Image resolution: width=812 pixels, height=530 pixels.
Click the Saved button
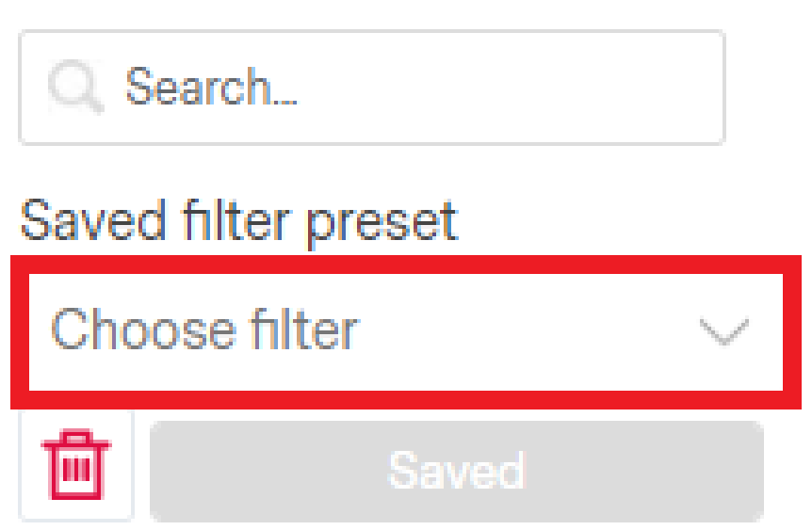point(456,470)
